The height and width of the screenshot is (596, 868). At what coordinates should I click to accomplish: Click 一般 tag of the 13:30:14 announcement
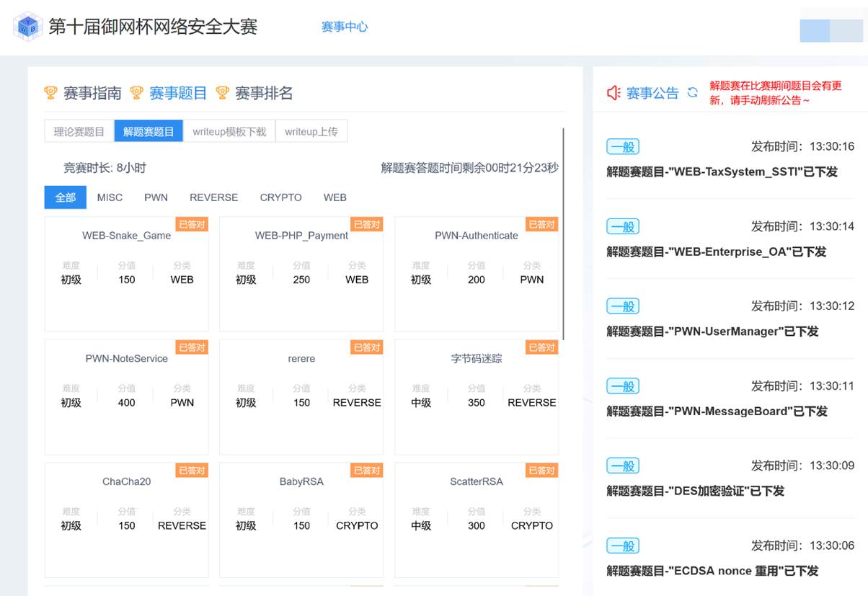pos(623,226)
